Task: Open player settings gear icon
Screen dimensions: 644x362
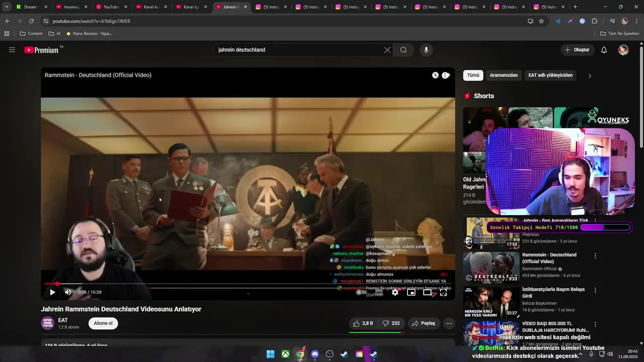Action: click(x=395, y=292)
